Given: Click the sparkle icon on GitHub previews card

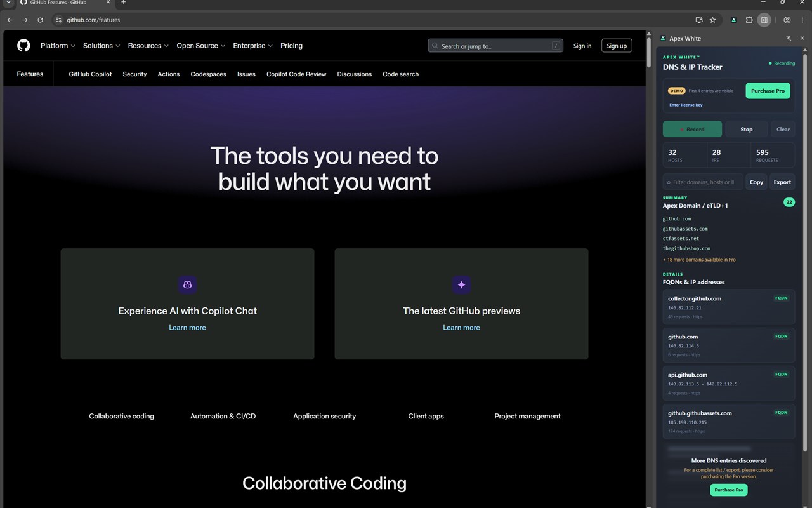Looking at the screenshot, I should pos(461,284).
